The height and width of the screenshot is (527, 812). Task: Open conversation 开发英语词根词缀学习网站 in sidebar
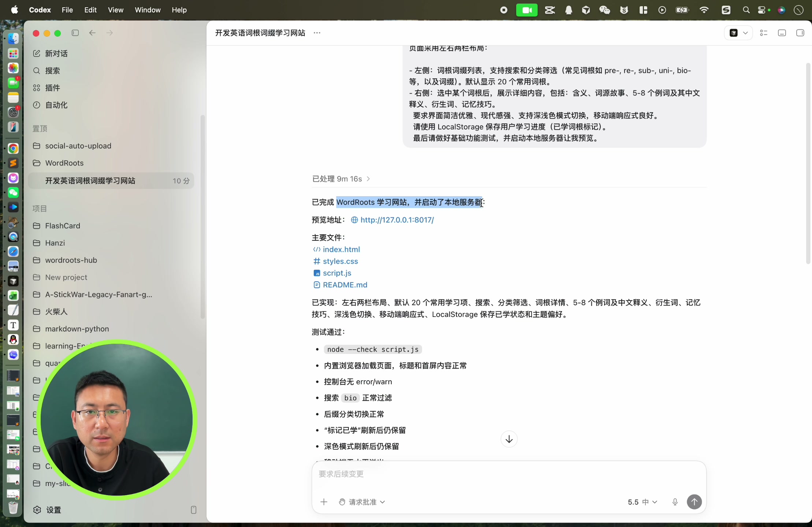[111, 181]
